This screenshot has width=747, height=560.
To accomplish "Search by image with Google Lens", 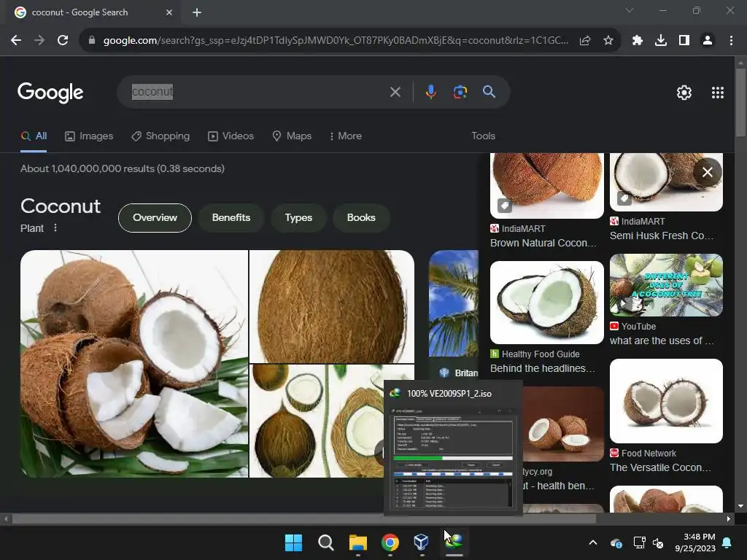I will point(460,92).
